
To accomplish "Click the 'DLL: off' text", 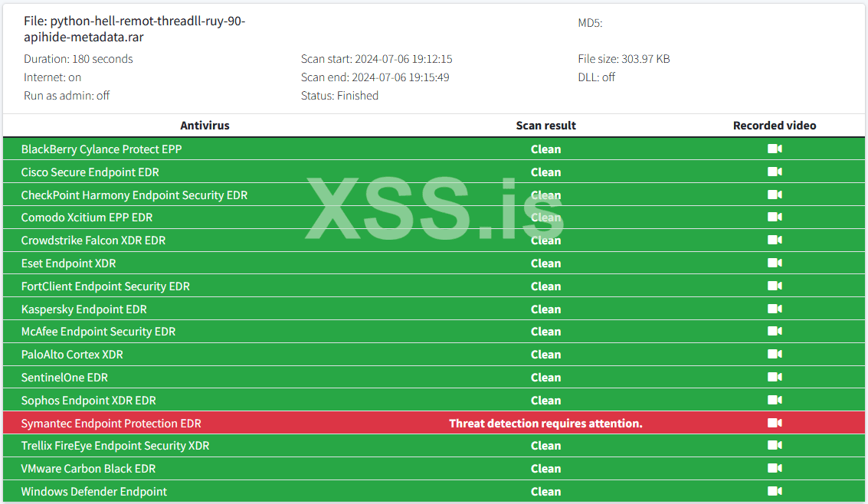I will point(596,77).
